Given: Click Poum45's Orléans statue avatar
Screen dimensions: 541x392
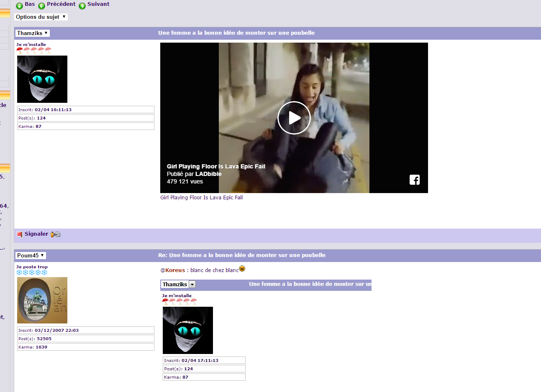Looking at the screenshot, I should pos(42,300).
